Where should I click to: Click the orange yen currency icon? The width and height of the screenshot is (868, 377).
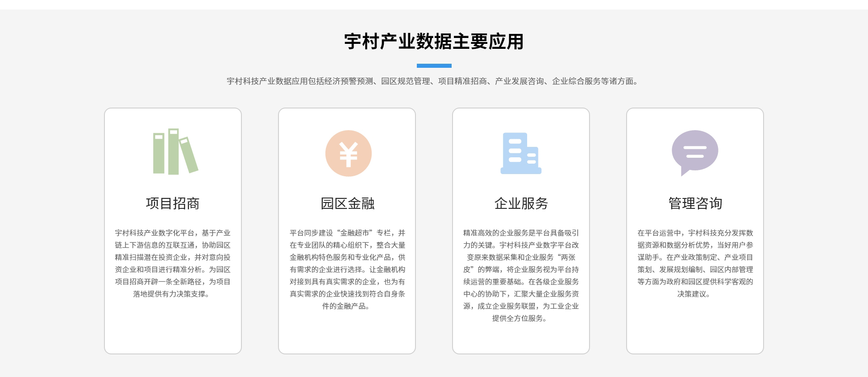[348, 154]
